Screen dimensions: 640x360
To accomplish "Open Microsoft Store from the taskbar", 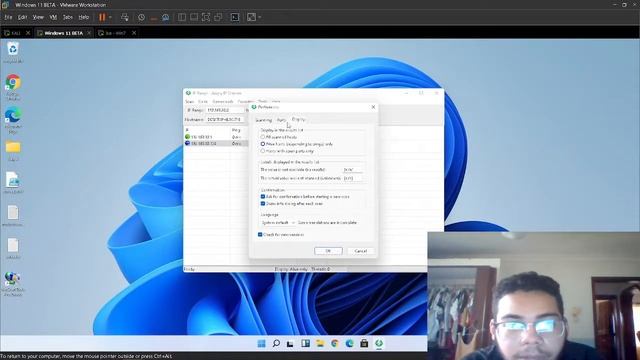I will point(364,343).
